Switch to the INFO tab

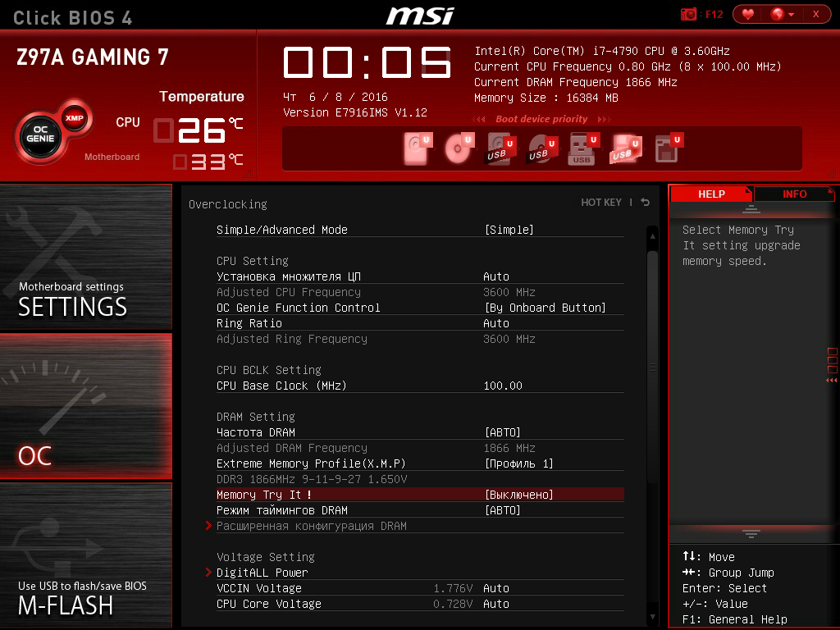794,194
